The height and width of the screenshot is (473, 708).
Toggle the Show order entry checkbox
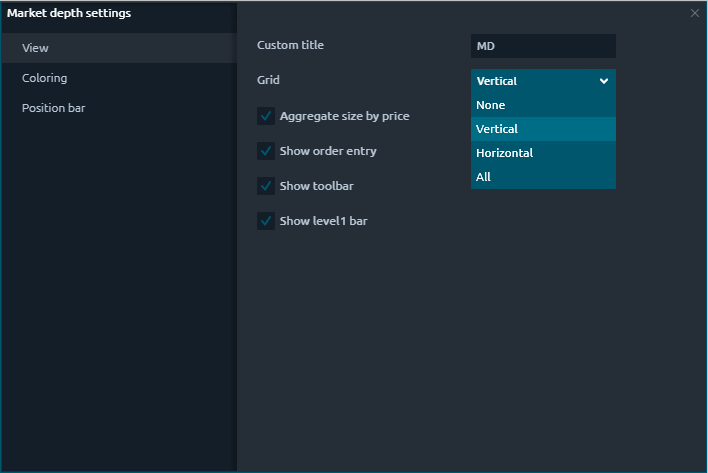266,151
